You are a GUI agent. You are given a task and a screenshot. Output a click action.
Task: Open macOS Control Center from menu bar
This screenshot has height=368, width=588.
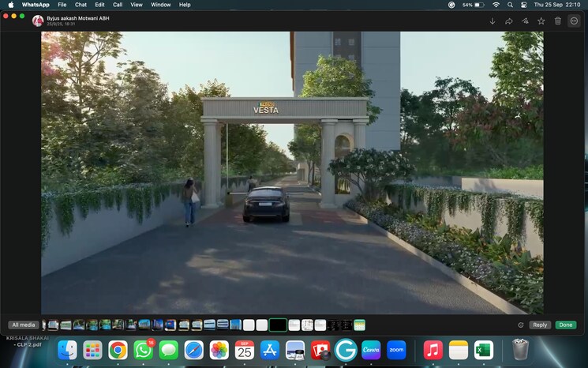click(523, 5)
